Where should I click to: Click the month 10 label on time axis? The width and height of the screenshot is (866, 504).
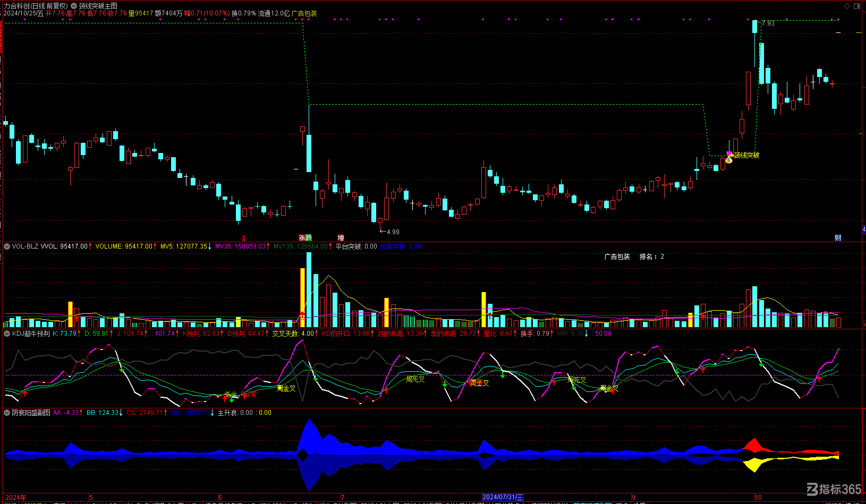758,498
